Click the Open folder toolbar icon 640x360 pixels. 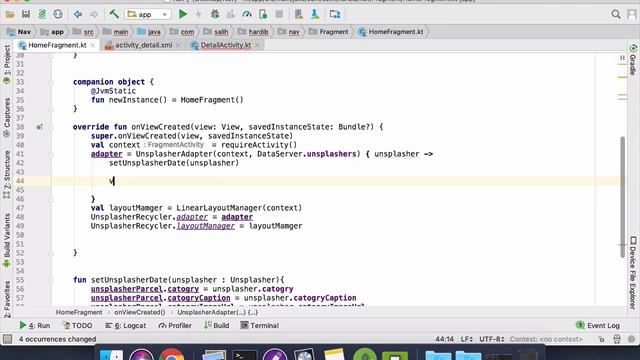coord(10,15)
